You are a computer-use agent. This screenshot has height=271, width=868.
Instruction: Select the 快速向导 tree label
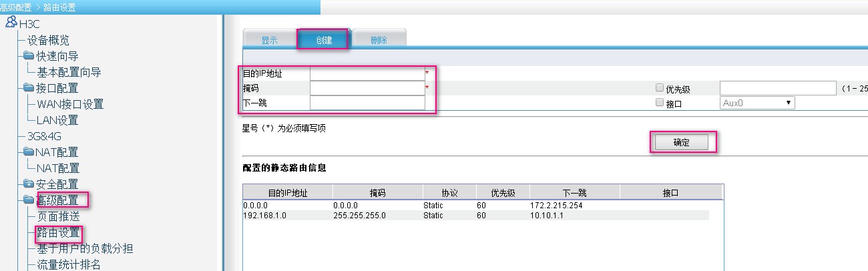57,56
